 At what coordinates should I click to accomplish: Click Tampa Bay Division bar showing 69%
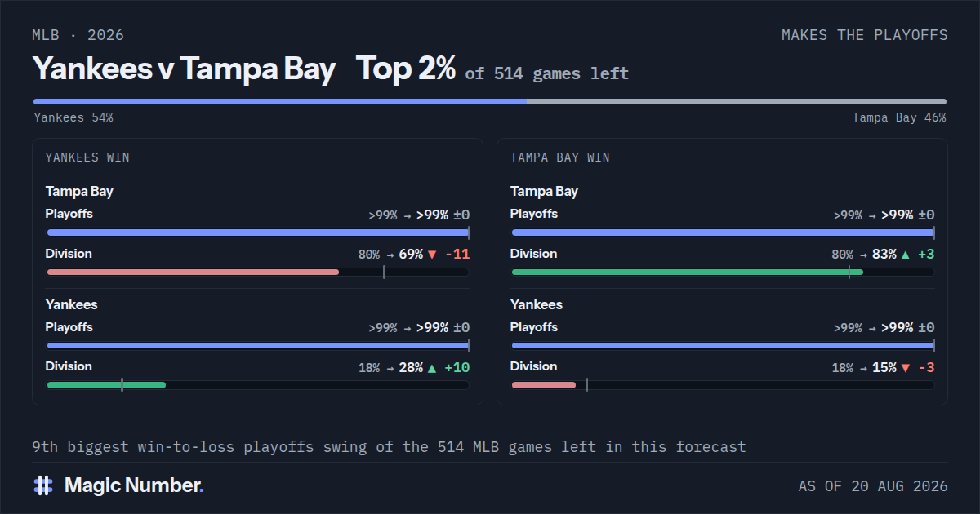coord(257,272)
